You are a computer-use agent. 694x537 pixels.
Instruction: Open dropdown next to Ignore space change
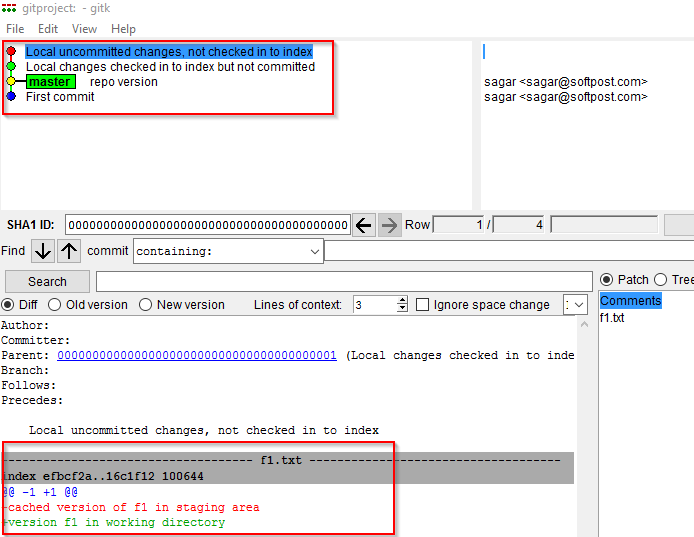575,305
